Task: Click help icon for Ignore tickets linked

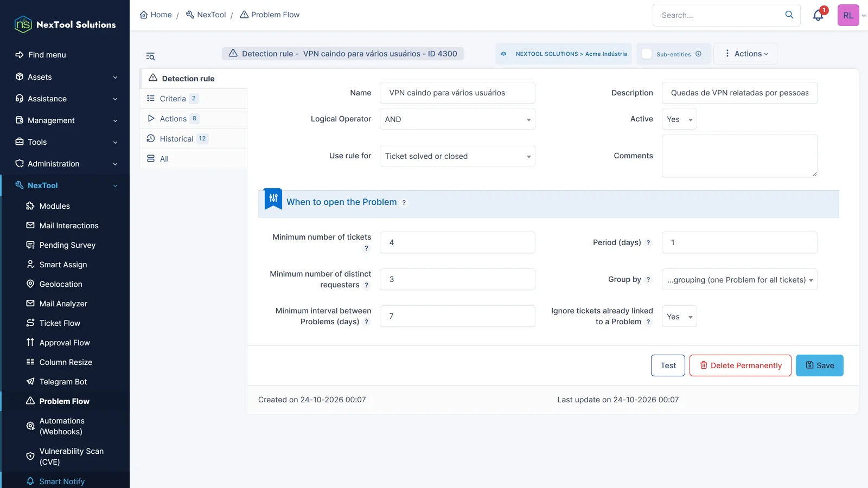Action: 648,322
